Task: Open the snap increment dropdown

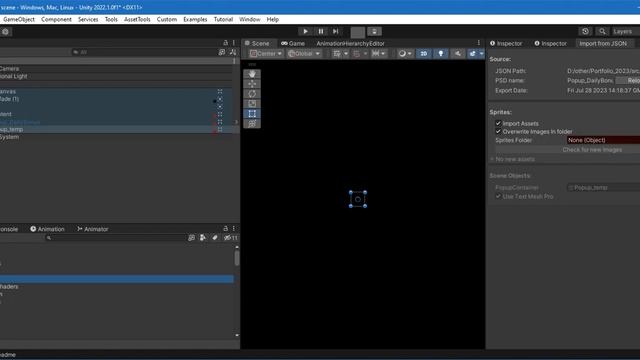Action: [379, 53]
